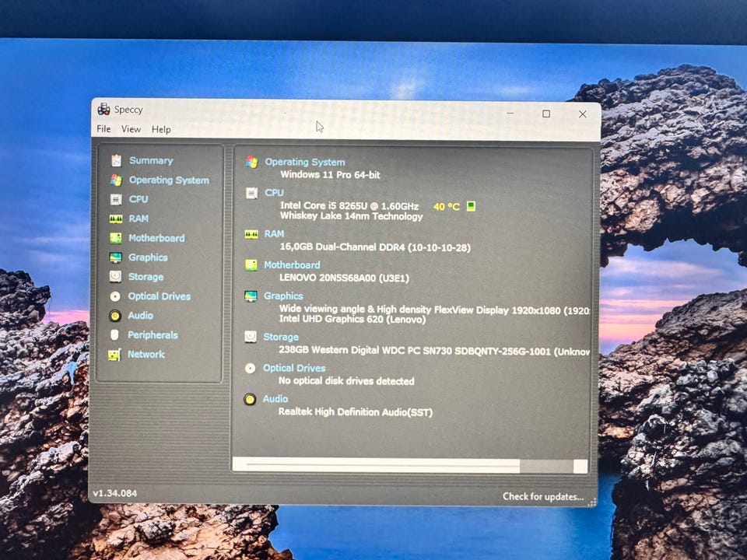
Task: Click the Summary clipboard icon in sidebar
Action: coord(116,160)
